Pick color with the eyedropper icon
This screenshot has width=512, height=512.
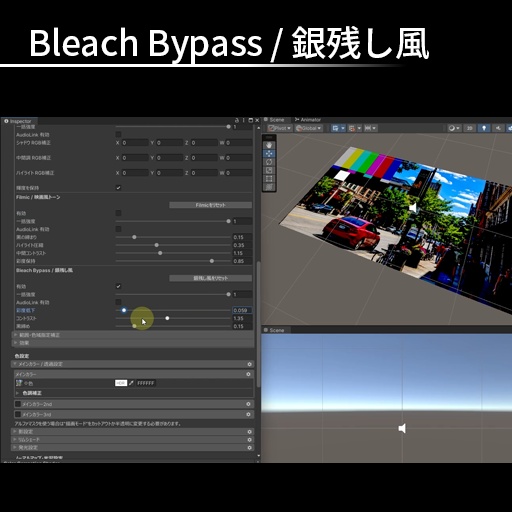click(131, 383)
